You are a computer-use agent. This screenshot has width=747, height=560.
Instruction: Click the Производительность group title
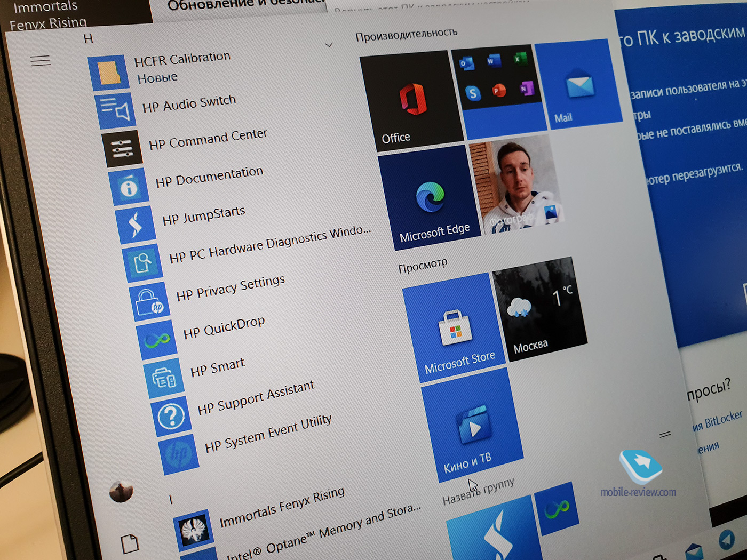pyautogui.click(x=407, y=34)
